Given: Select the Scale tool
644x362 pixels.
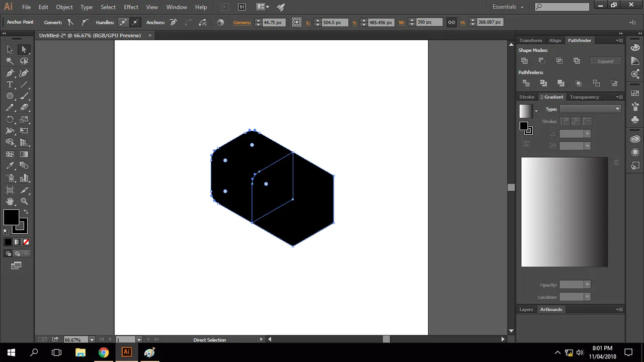Looking at the screenshot, I should (24, 120).
